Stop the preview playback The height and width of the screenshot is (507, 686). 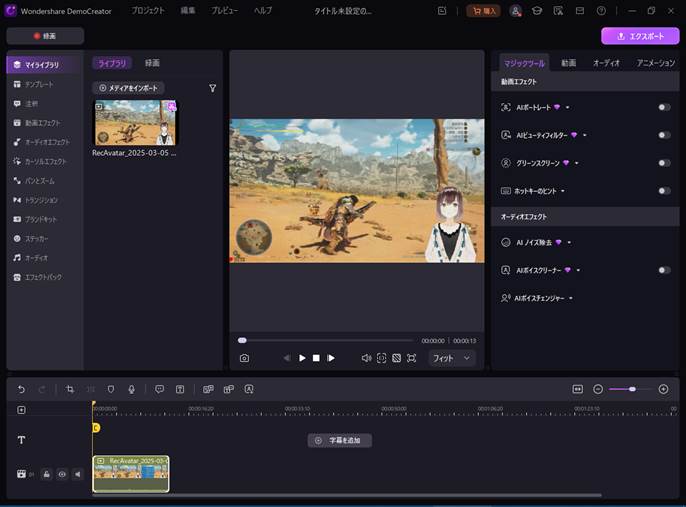(x=316, y=358)
